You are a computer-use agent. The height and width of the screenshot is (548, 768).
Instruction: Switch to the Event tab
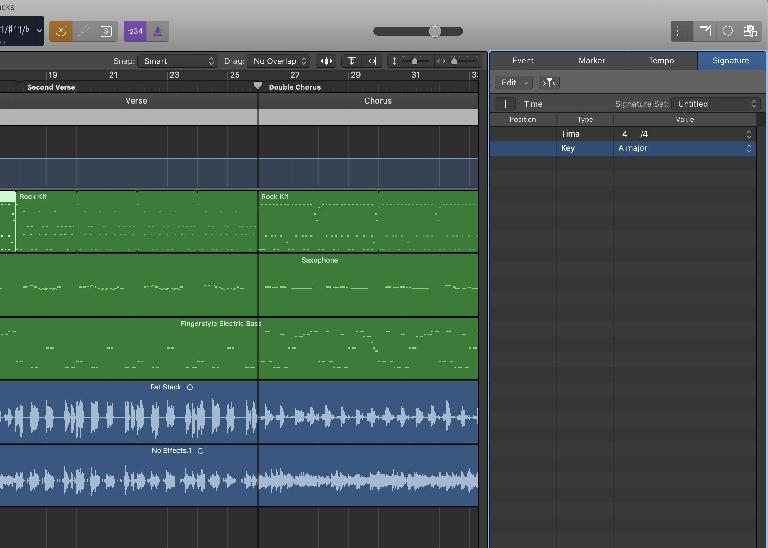523,61
